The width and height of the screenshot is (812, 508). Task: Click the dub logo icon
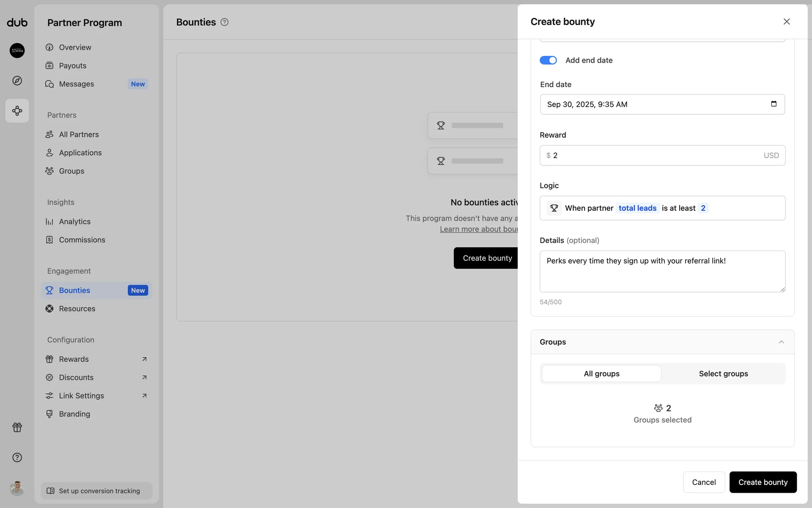[17, 22]
